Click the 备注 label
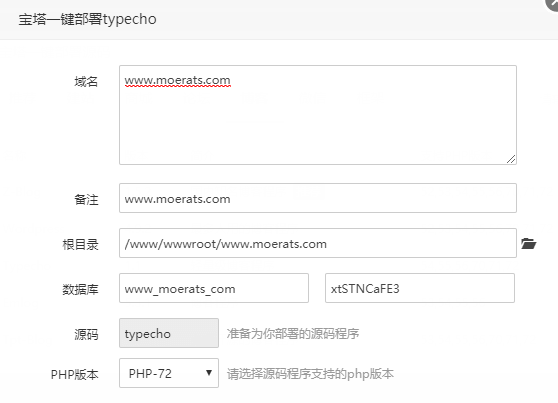 [86, 199]
